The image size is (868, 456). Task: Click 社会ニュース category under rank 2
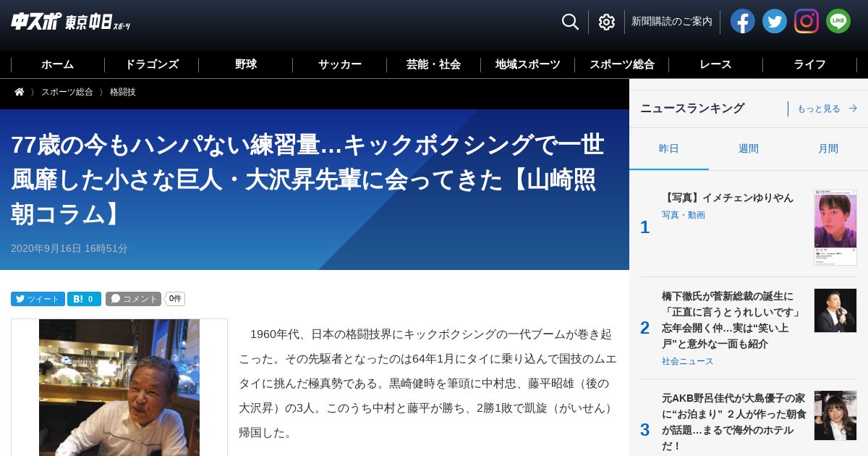tap(688, 361)
